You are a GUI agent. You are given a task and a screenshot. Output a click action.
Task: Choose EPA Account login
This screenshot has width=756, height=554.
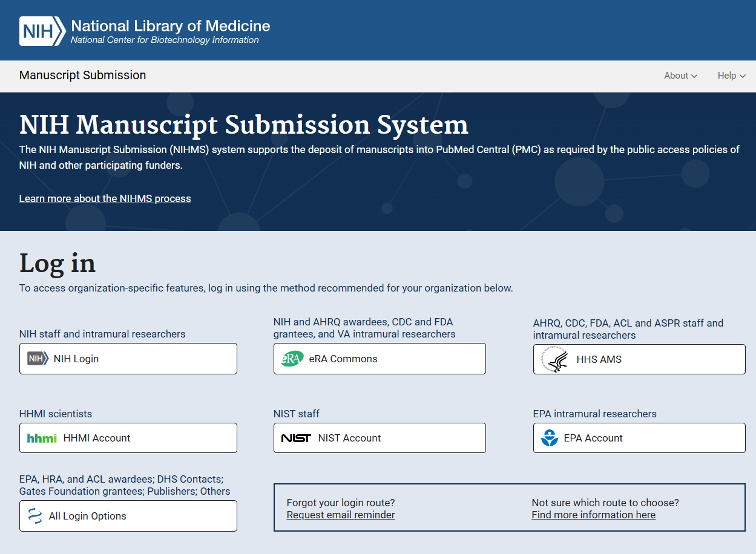pos(639,438)
